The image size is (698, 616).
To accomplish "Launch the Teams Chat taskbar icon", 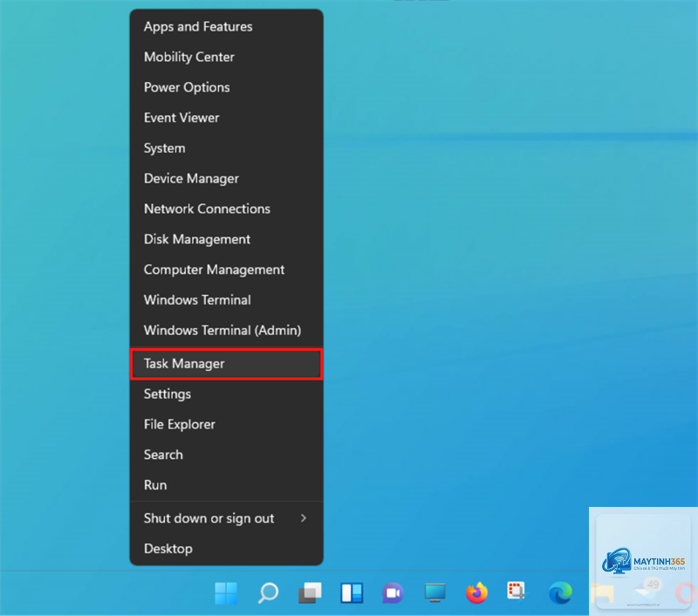I will tap(393, 592).
